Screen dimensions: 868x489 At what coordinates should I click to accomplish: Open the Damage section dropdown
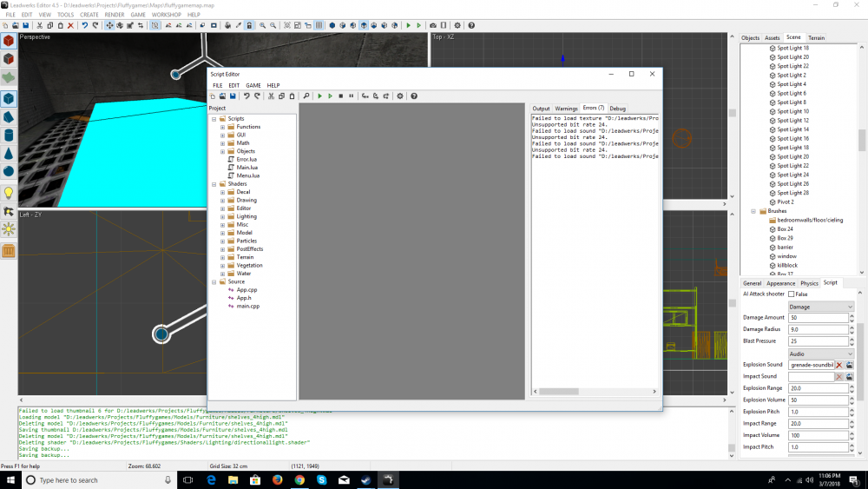point(820,307)
